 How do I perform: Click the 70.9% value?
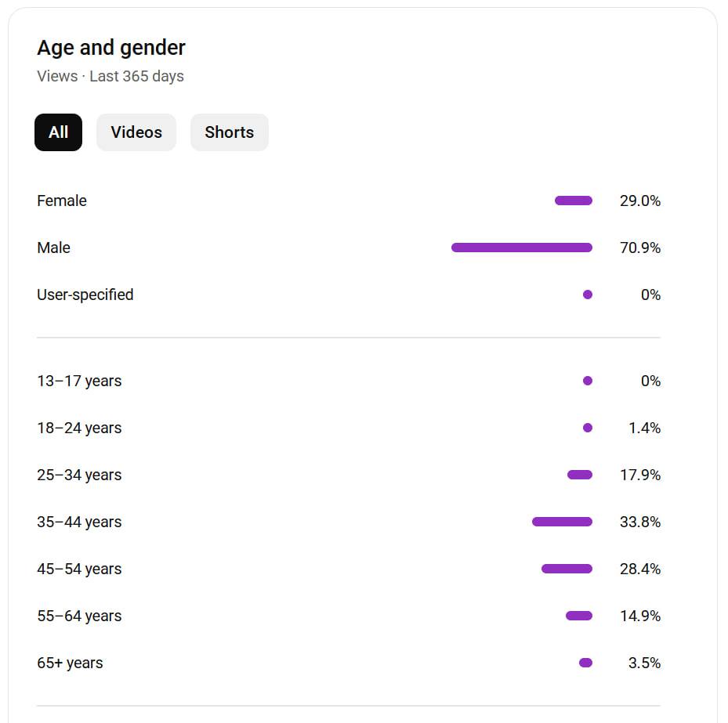[640, 248]
